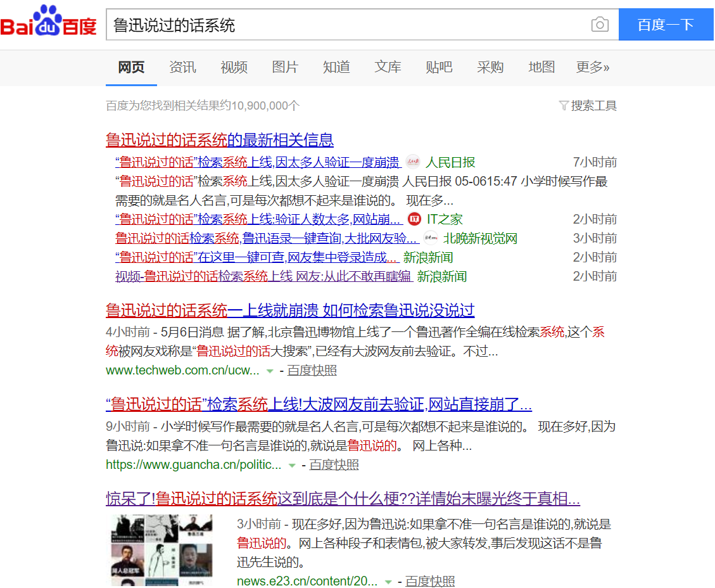Screen dimensions: 715x588
Task: Open 鲁迅说过的话系统的最新相关信息 link
Action: point(220,139)
